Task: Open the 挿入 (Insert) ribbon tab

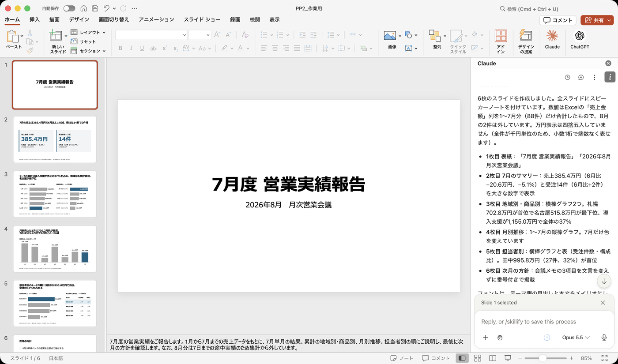Action: pos(34,20)
